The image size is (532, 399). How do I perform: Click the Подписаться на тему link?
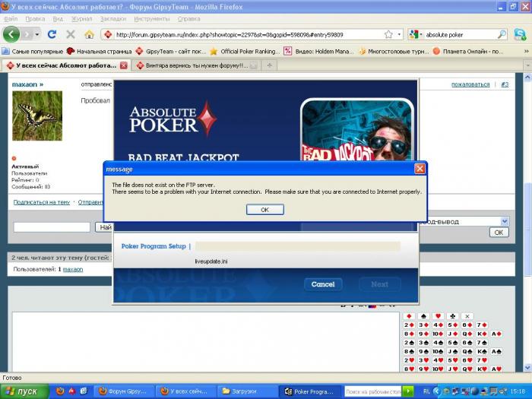click(42, 202)
